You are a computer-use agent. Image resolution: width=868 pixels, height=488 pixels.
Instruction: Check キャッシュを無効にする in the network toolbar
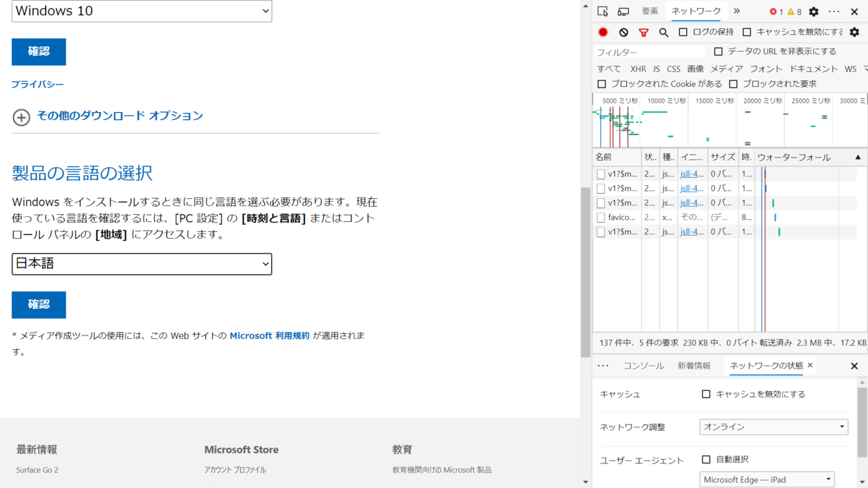(747, 32)
